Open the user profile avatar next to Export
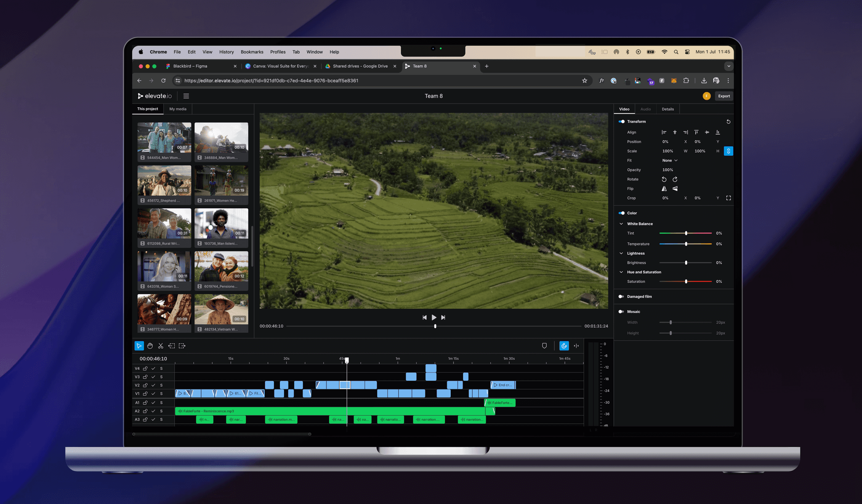 click(707, 96)
